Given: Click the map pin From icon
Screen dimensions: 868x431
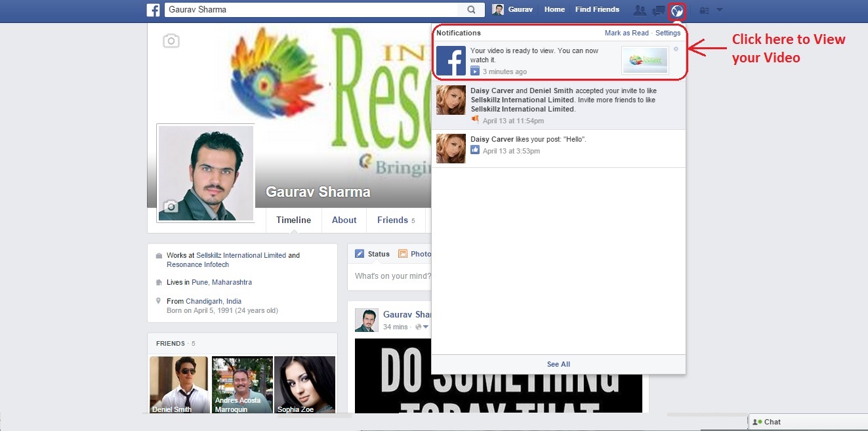Looking at the screenshot, I should coord(159,301).
